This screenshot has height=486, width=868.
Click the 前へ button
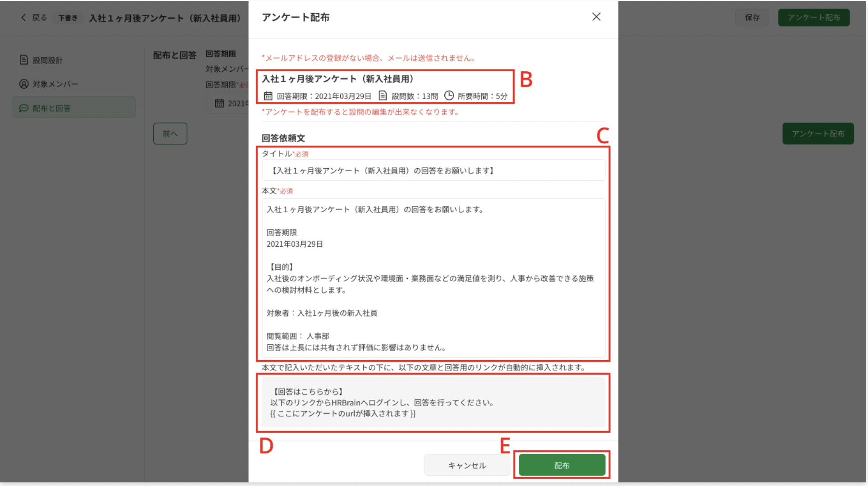(170, 133)
